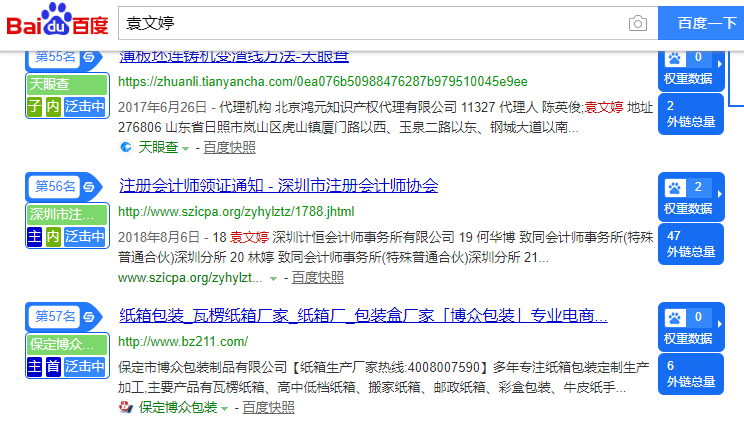Click the green 天眼查 site label
The height and width of the screenshot is (421, 744).
point(67,84)
